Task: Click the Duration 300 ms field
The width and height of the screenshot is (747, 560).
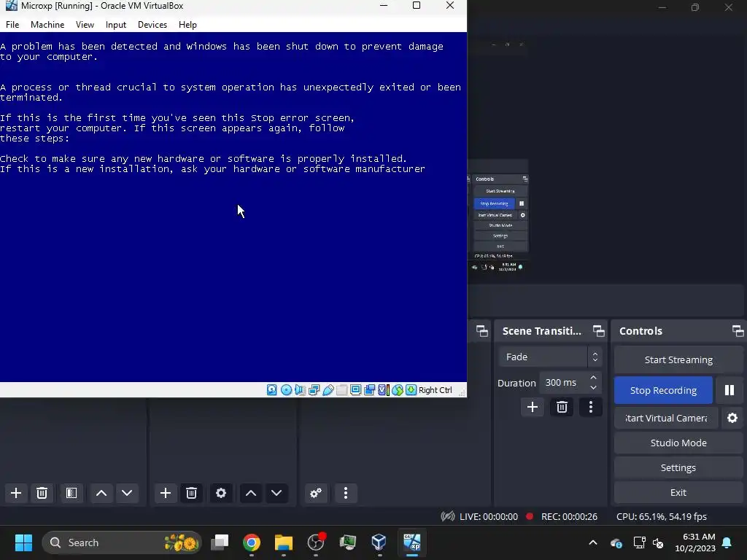Action: (570, 382)
